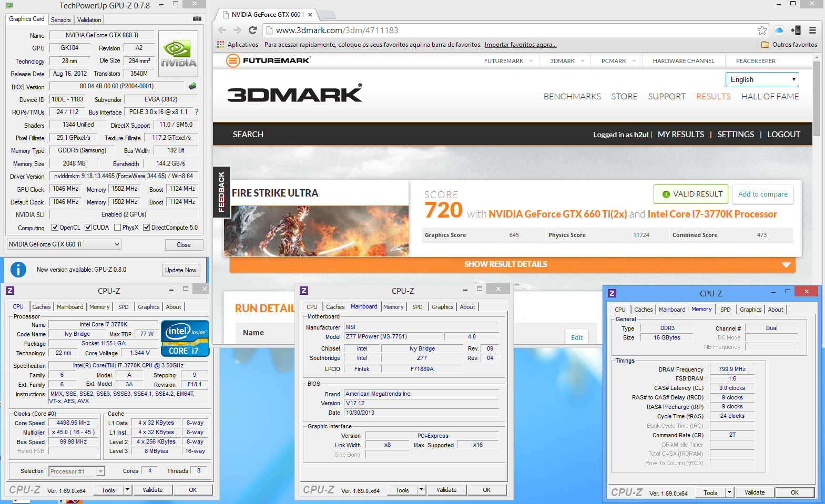Open the Outros favoritos folder
Screen dimensions: 825x504
click(x=789, y=45)
